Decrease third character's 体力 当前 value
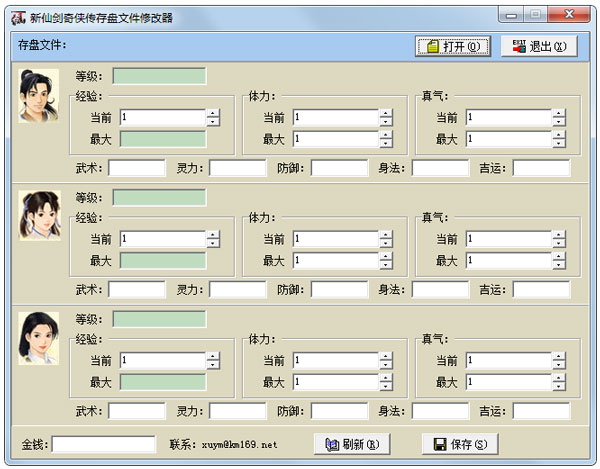Viewport: 600px width, 469px height. (x=386, y=365)
